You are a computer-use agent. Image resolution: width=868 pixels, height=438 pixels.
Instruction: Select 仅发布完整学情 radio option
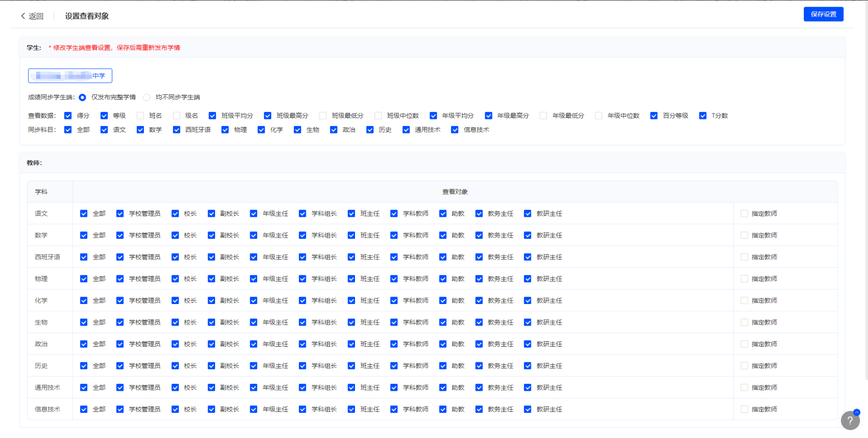click(x=83, y=97)
